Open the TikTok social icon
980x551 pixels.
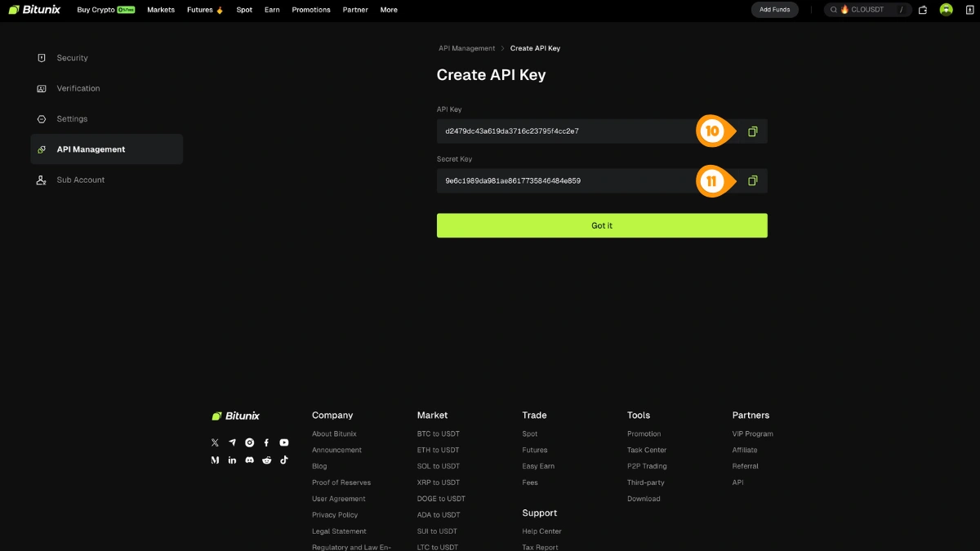click(284, 460)
